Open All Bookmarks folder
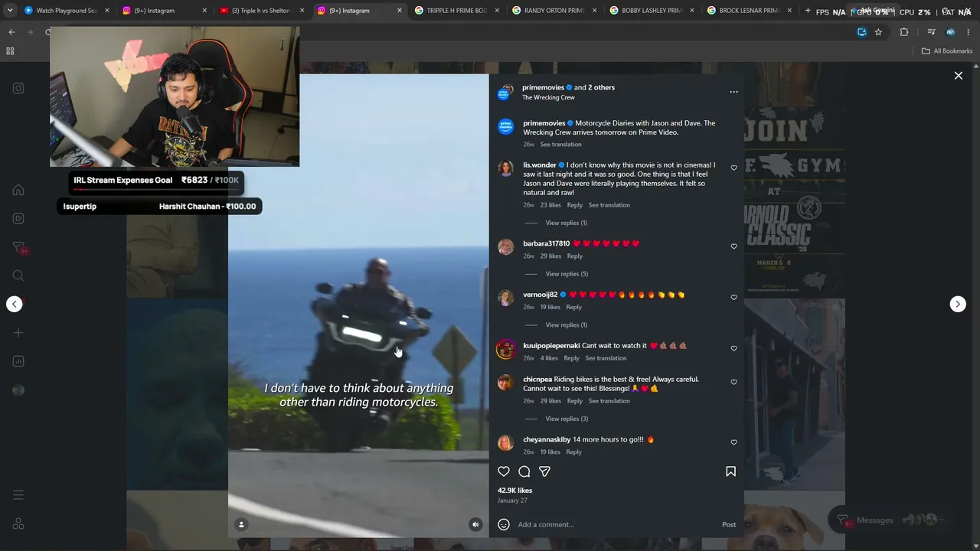Image resolution: width=980 pixels, height=551 pixels. pyautogui.click(x=947, y=51)
